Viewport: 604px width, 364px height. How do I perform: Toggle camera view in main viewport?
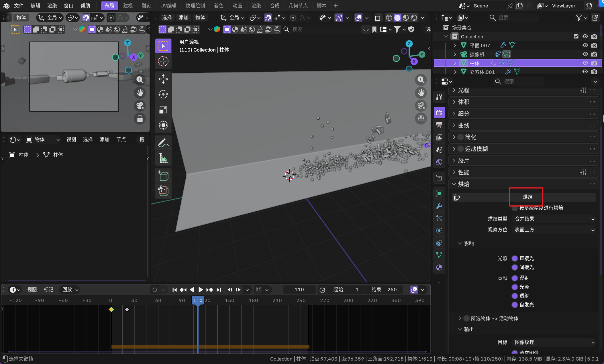421,106
